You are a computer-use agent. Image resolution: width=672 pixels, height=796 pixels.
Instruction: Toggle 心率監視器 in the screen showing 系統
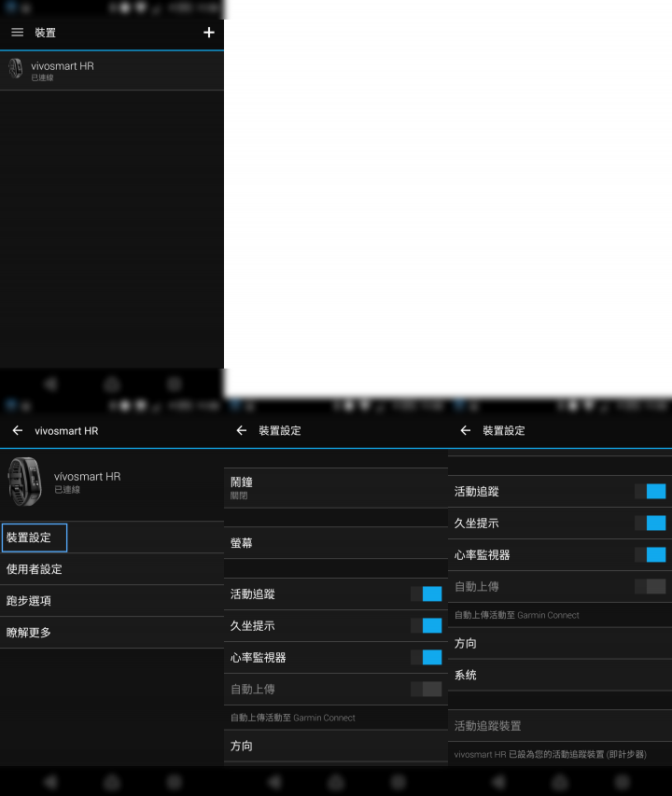click(x=651, y=554)
